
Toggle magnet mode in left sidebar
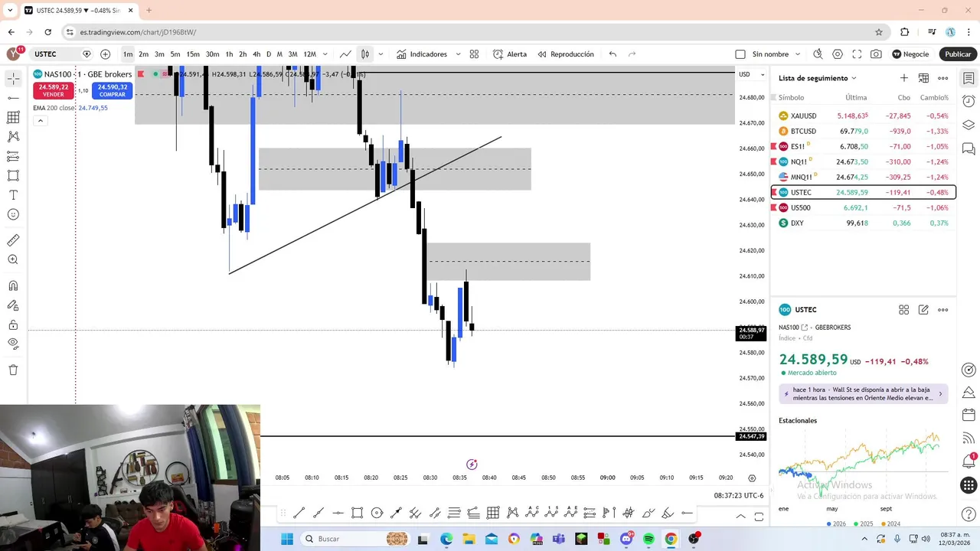[x=13, y=286]
